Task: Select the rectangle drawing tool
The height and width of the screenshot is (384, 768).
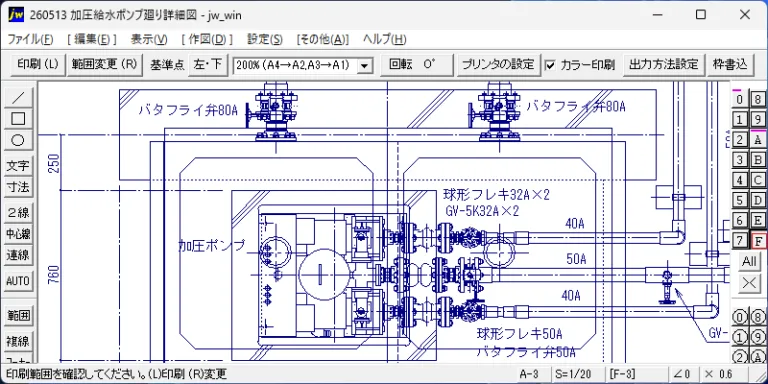Action: 18,119
